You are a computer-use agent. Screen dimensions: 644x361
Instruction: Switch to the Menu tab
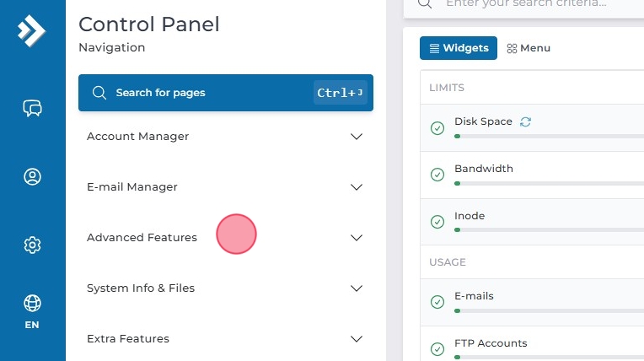point(529,48)
